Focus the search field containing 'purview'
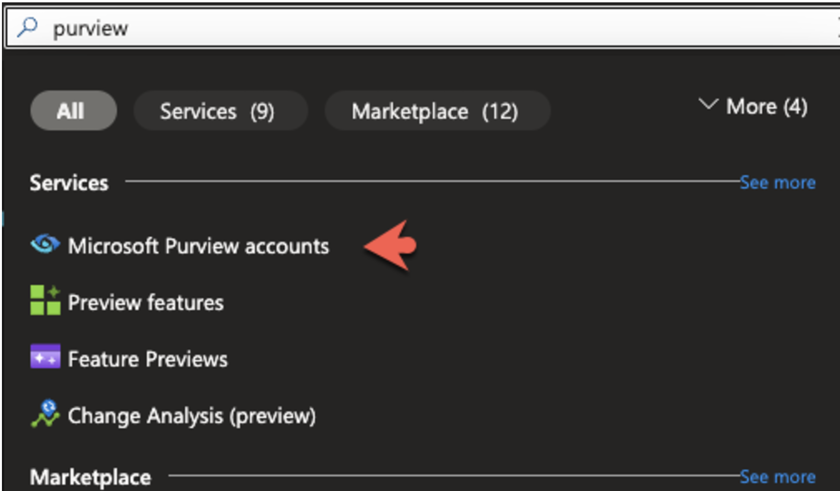The width and height of the screenshot is (840, 491). [x=423, y=27]
